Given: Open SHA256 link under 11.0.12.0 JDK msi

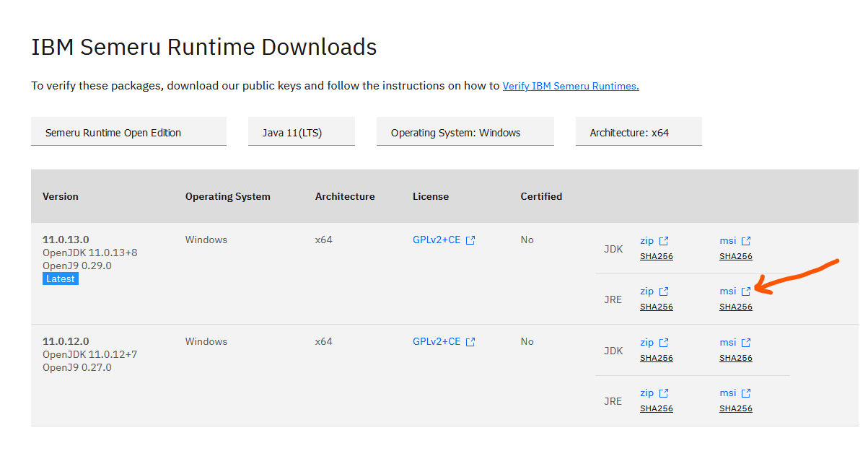Looking at the screenshot, I should click(x=735, y=358).
